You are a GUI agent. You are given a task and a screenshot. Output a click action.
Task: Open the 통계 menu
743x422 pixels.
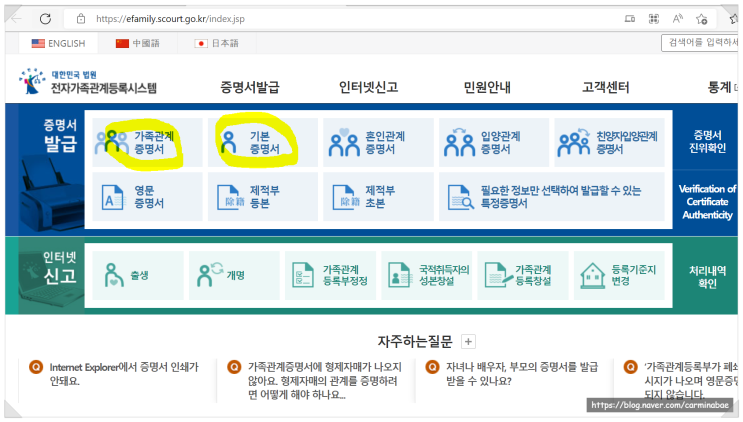click(x=719, y=87)
